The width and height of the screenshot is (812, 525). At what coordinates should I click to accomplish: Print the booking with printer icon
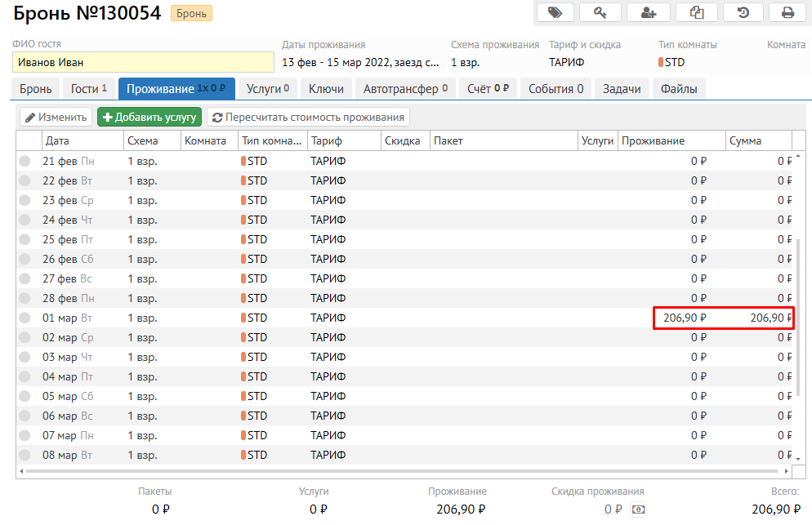[x=787, y=12]
